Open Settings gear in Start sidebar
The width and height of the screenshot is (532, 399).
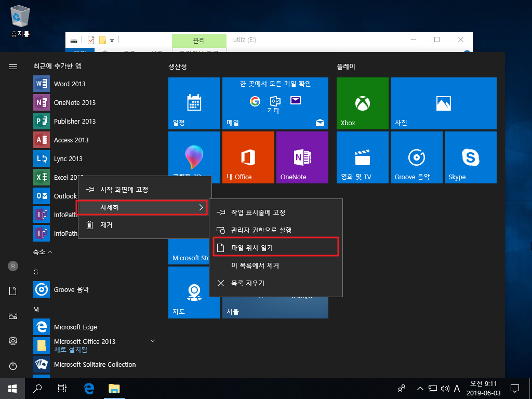click(13, 341)
